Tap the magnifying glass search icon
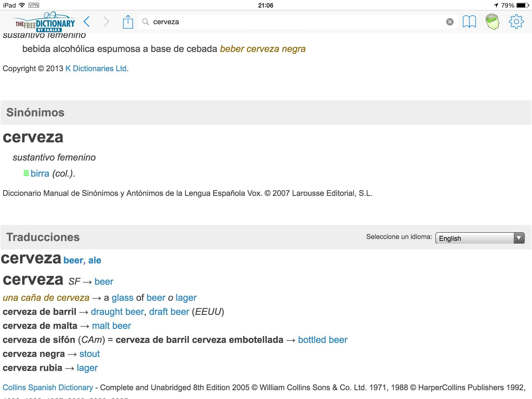Viewport: 532px width, 399px height. pos(146,22)
